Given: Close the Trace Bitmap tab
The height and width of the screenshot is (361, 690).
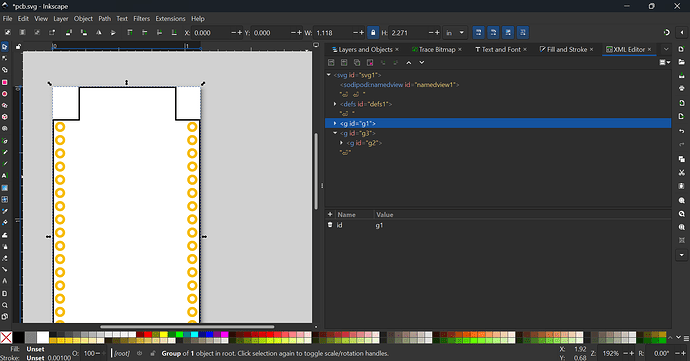Looking at the screenshot, I should [460, 49].
